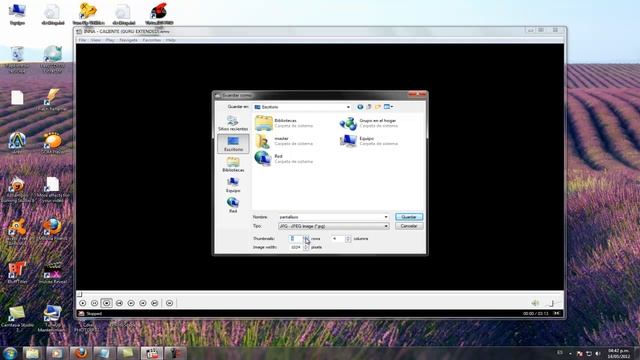Viewport: 640px width, 360px height.
Task: Open the Help menu
Action: (x=171, y=40)
